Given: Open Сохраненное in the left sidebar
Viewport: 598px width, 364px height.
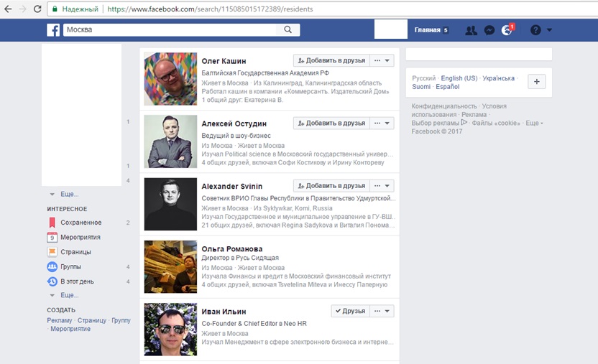Looking at the screenshot, I should coord(80,223).
